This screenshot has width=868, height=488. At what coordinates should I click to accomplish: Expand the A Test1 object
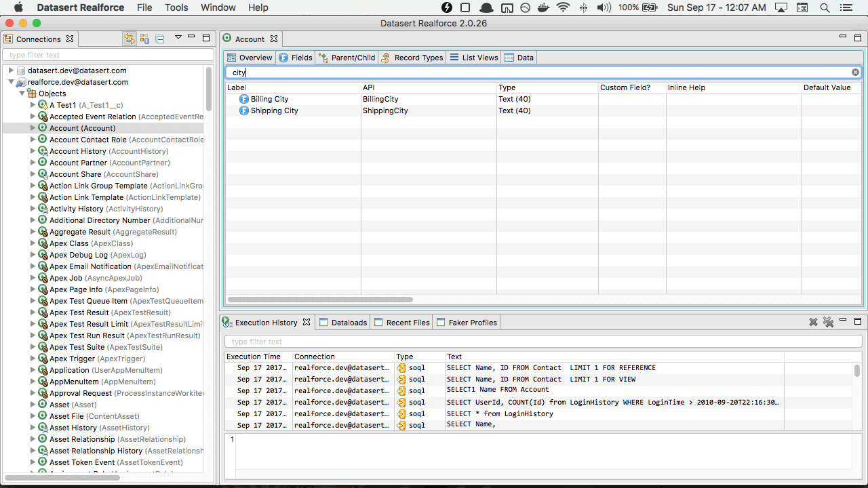(x=33, y=105)
